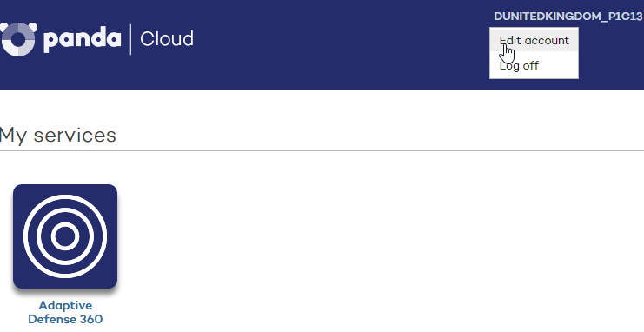Viewport: 644px width, 332px height.
Task: Collapse the DUNITEDKINGDOM_P1C13 account menu
Action: (568, 17)
